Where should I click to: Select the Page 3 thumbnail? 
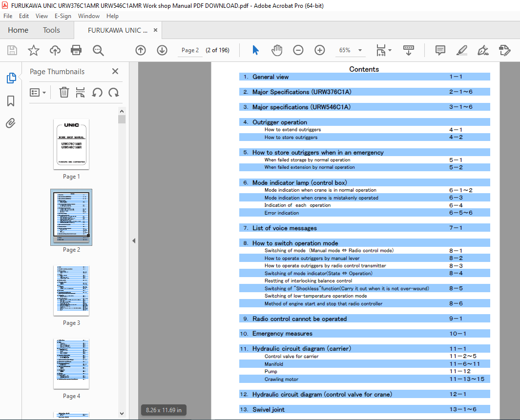(71, 291)
